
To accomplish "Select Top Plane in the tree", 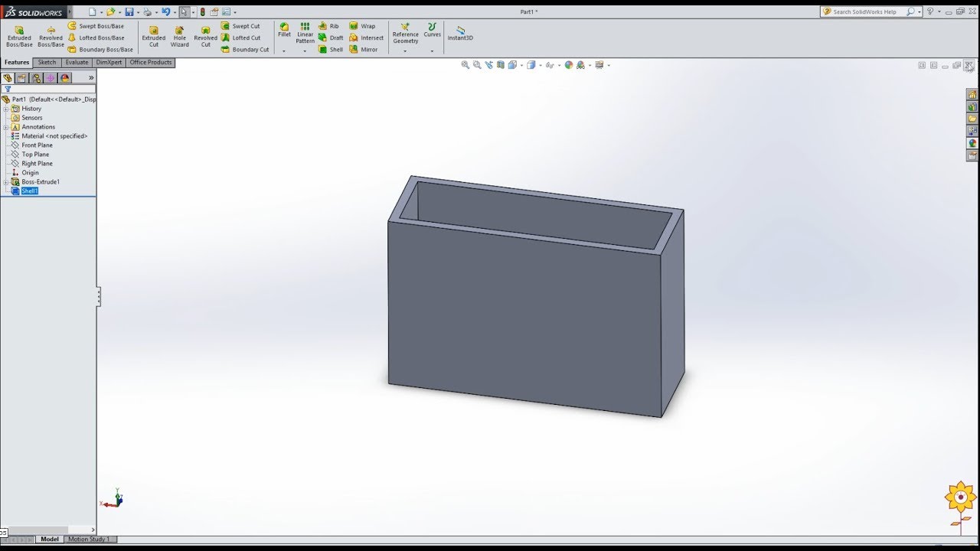I will pos(35,155).
